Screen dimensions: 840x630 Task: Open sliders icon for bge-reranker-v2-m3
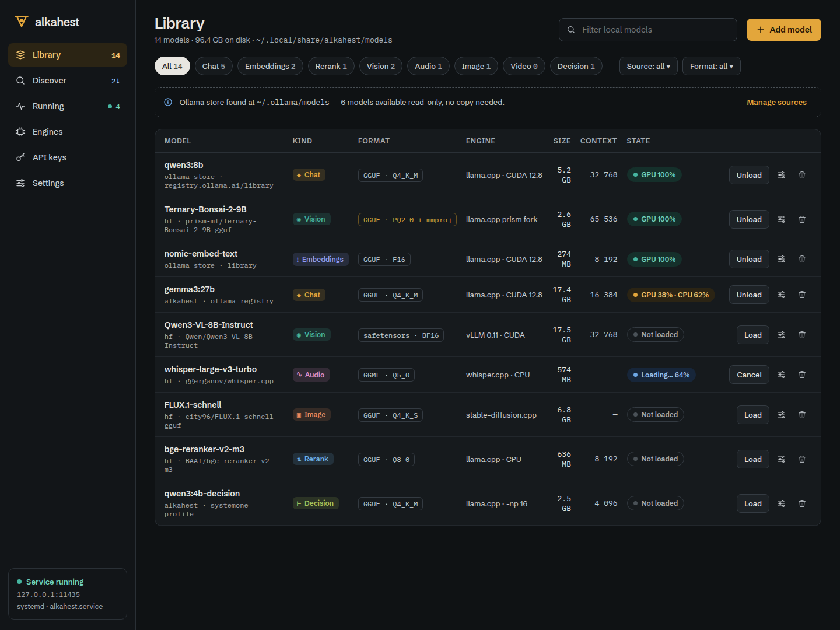(781, 459)
